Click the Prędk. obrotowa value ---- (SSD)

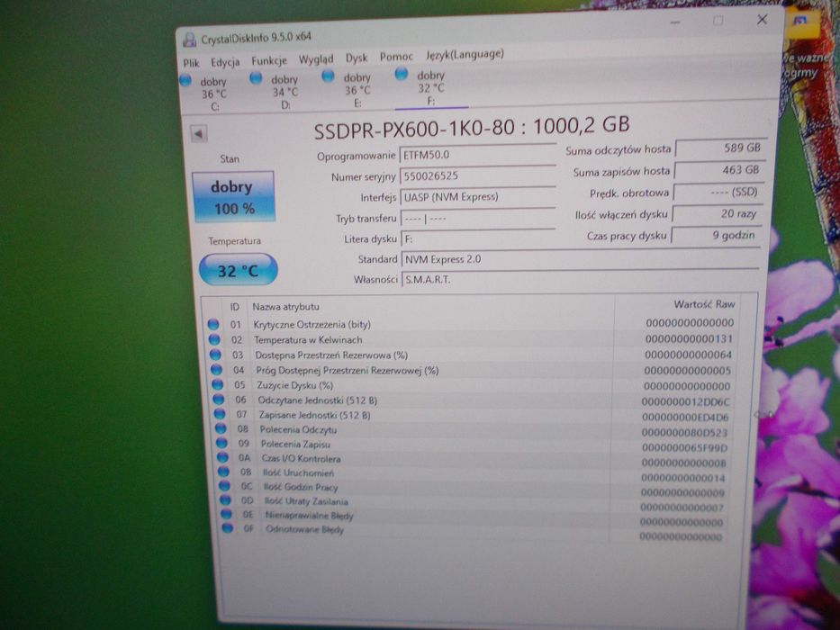point(718,192)
